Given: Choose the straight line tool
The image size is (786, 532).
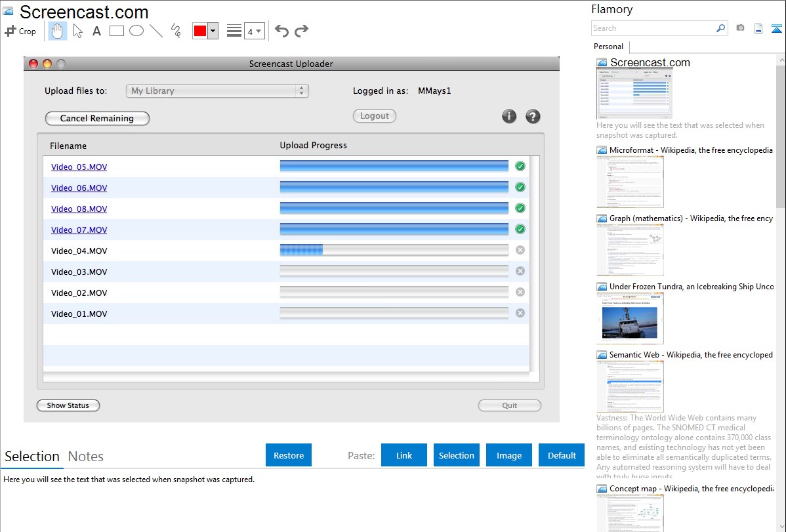Looking at the screenshot, I should 156,31.
